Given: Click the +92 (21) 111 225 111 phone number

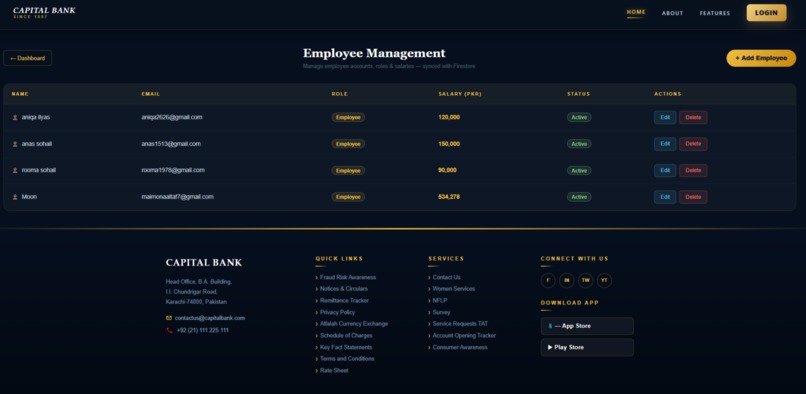Looking at the screenshot, I should [x=203, y=330].
